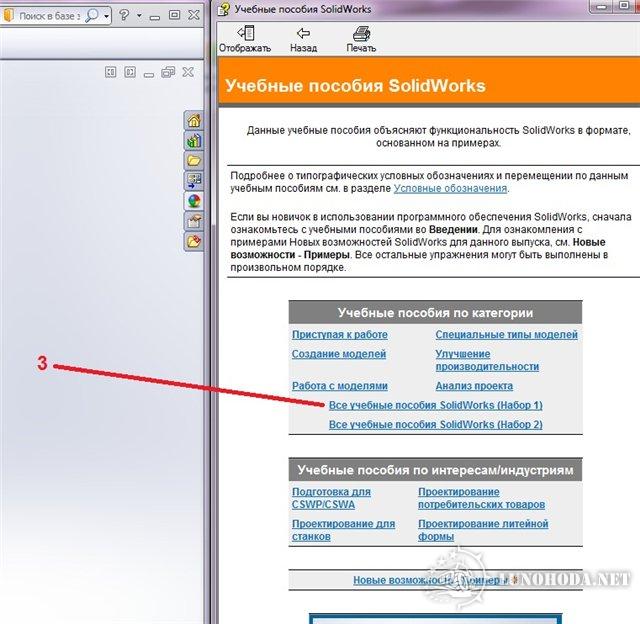The height and width of the screenshot is (624, 640).
Task: Click the tutorials window title icon
Action: (224, 9)
